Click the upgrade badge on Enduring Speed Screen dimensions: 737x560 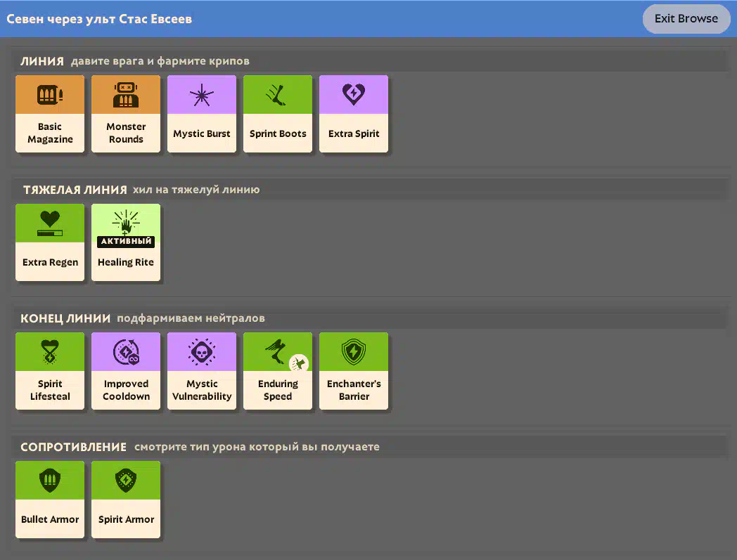click(298, 363)
